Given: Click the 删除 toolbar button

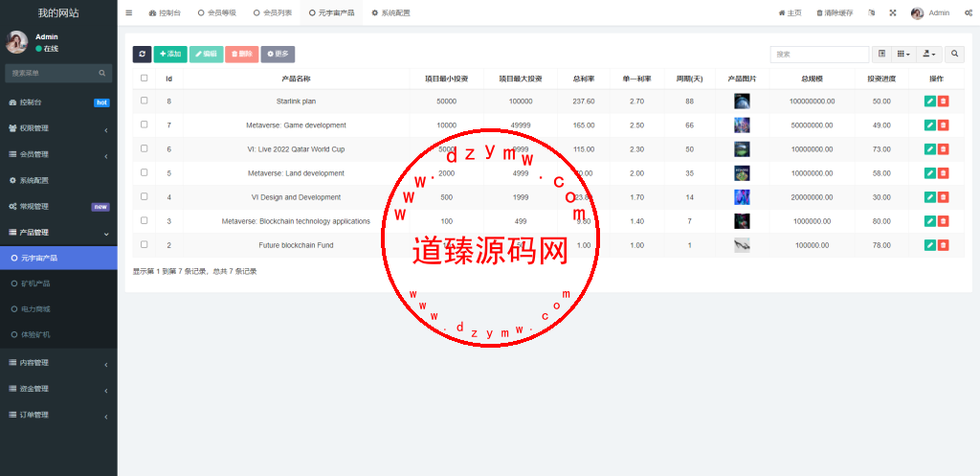Looking at the screenshot, I should click(242, 55).
